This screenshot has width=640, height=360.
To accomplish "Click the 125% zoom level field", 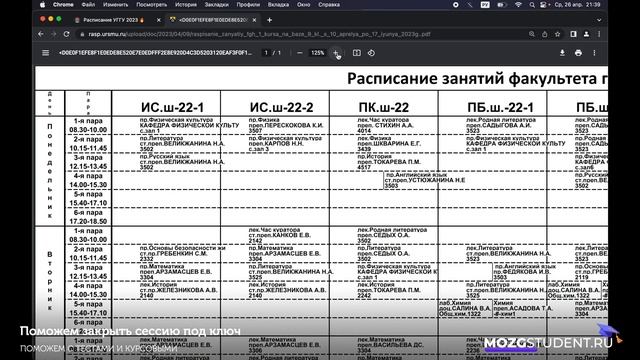I will click(318, 53).
